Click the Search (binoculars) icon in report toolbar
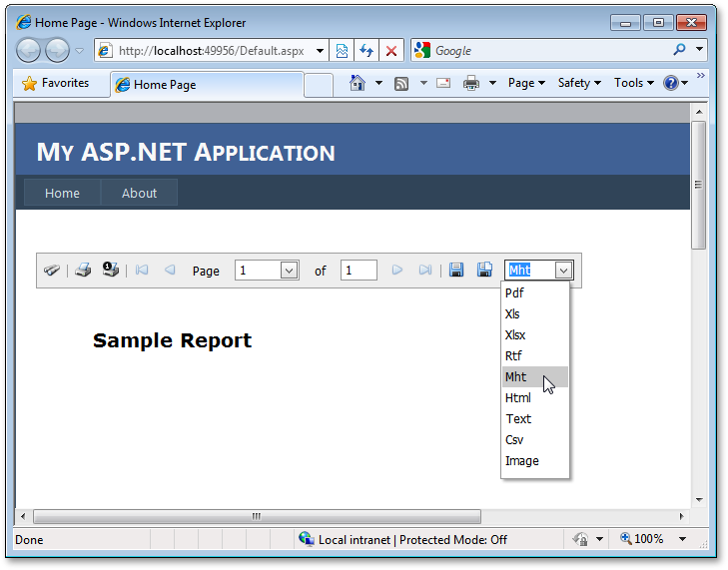The width and height of the screenshot is (728, 570). click(52, 271)
